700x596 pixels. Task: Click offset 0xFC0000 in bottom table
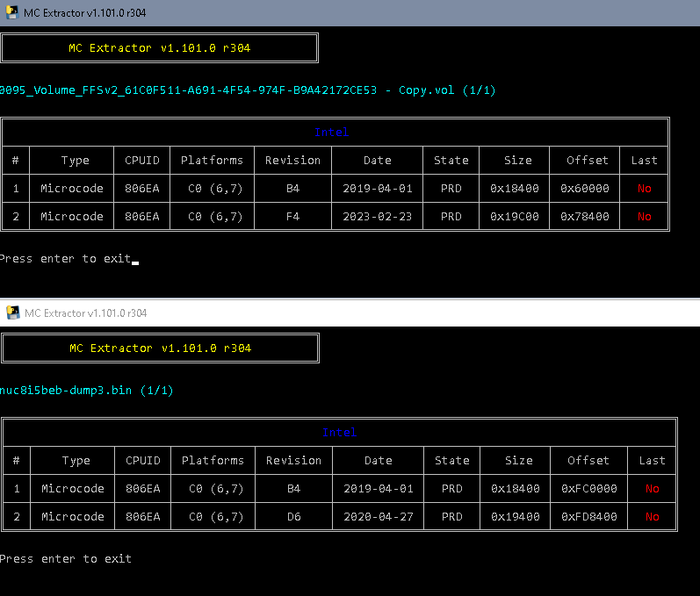[x=589, y=489]
